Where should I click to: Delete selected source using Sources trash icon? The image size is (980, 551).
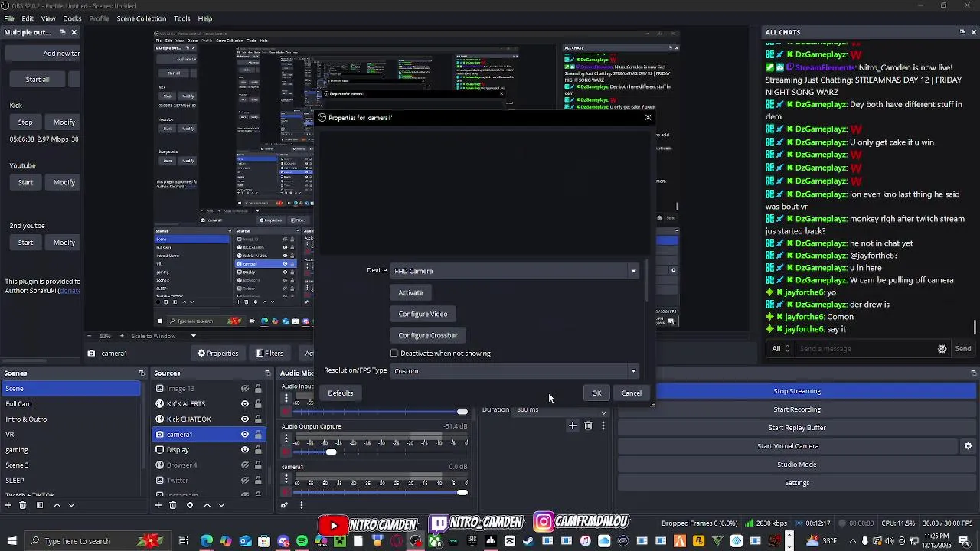tap(173, 505)
